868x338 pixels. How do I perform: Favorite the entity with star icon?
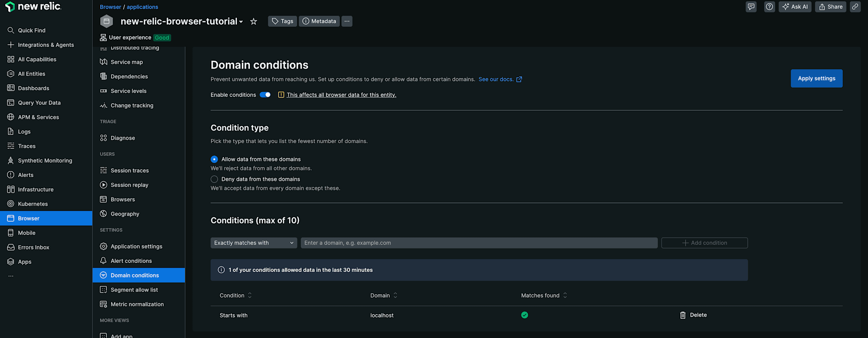coord(254,21)
